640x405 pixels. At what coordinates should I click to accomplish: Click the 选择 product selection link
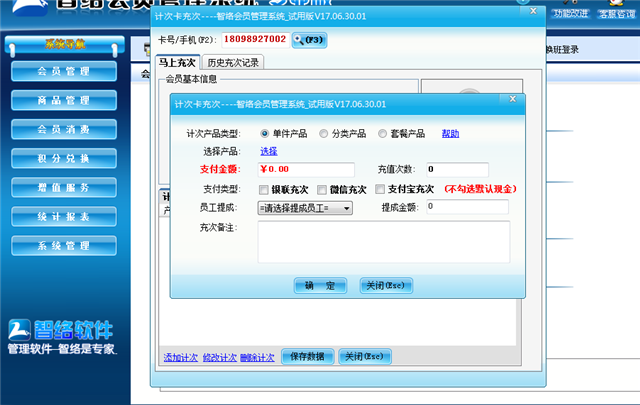tap(269, 151)
